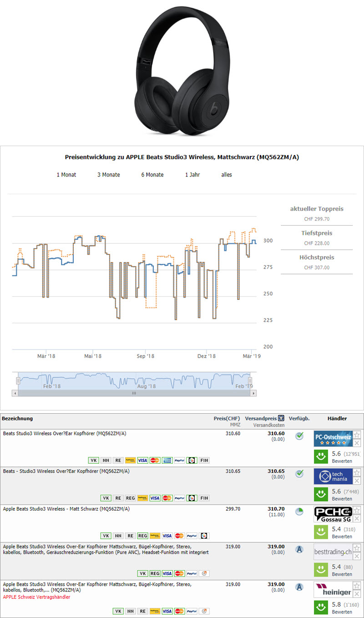Switch chart range to 6 Monate
The width and height of the screenshot is (364, 618).
[152, 175]
